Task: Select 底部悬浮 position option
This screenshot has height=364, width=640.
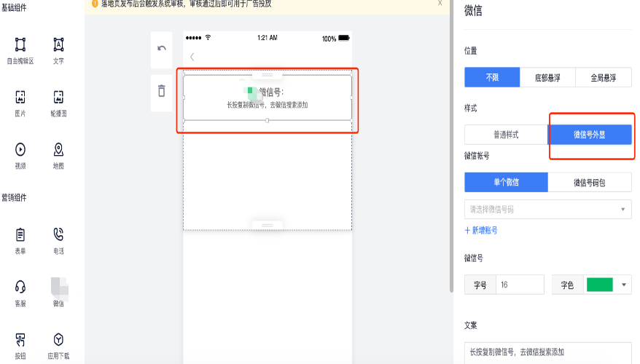Action: [x=547, y=77]
